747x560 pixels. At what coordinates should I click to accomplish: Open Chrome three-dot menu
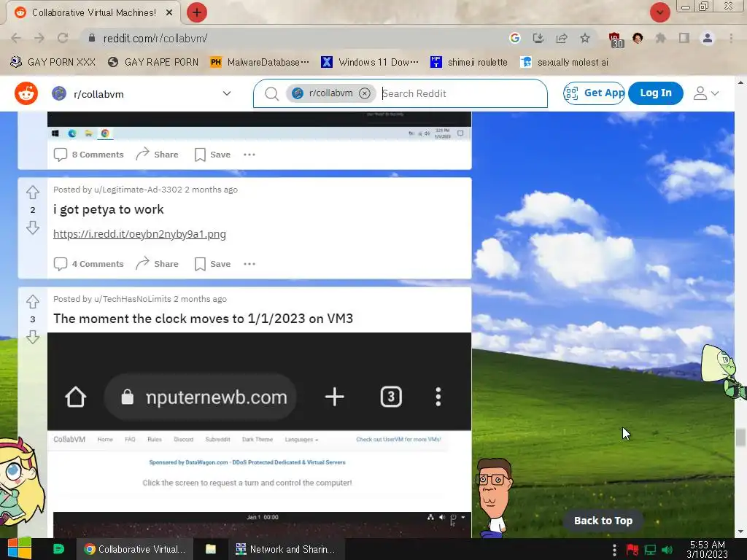tap(731, 38)
